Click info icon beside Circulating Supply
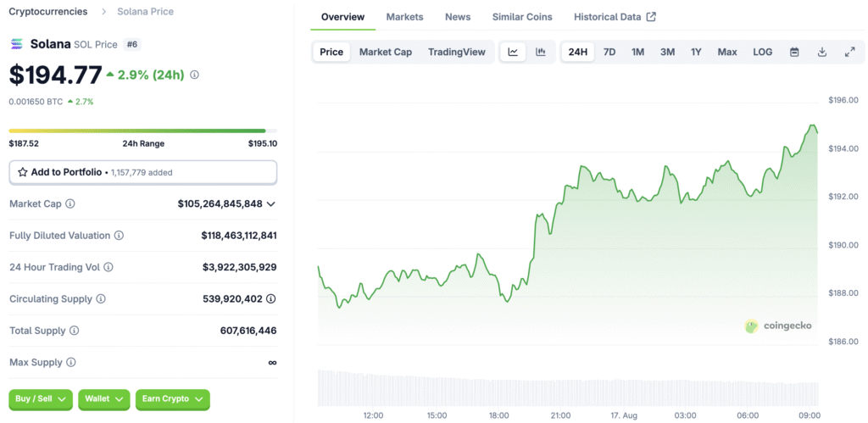The image size is (868, 423). coord(101,299)
